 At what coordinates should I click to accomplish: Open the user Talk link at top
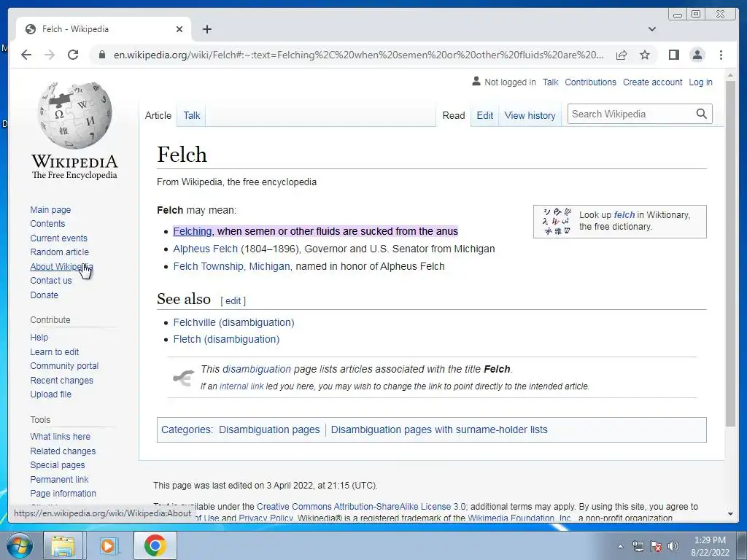click(550, 82)
